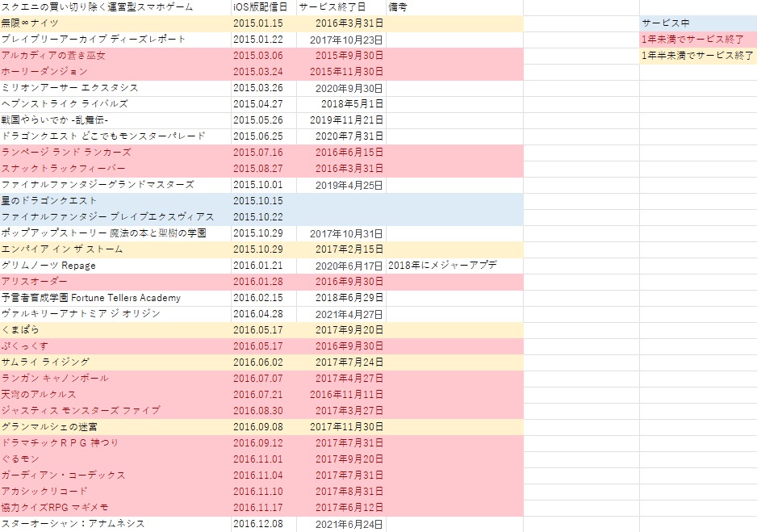
Task: Select the cell '天穹のアルクルス'
Action: (x=115, y=395)
